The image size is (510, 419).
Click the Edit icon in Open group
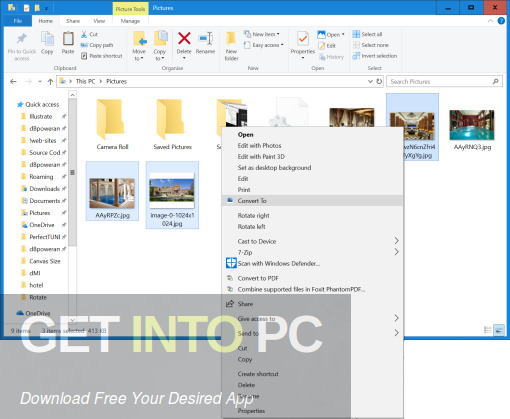[x=321, y=46]
